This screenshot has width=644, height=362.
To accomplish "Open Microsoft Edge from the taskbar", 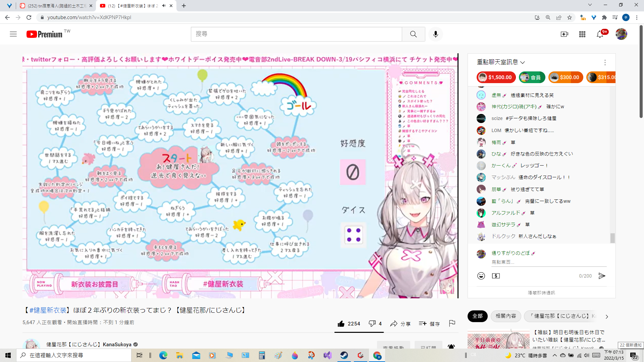I will pos(163,355).
